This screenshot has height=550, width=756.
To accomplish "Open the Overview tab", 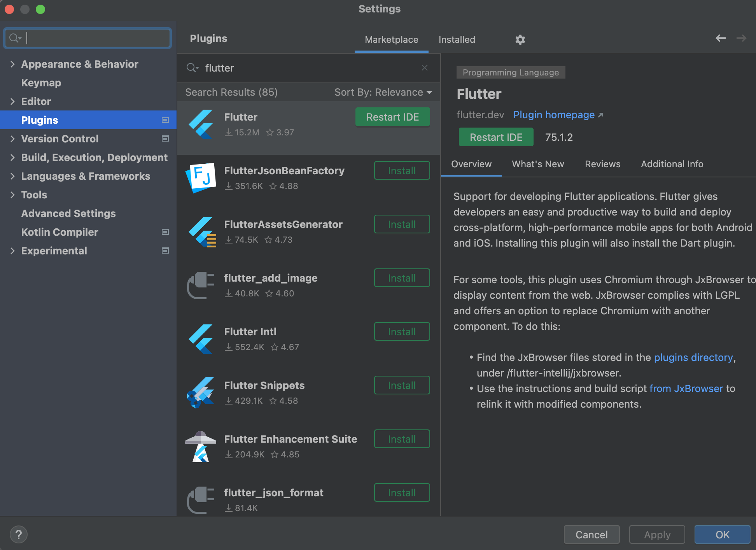I will 471,164.
